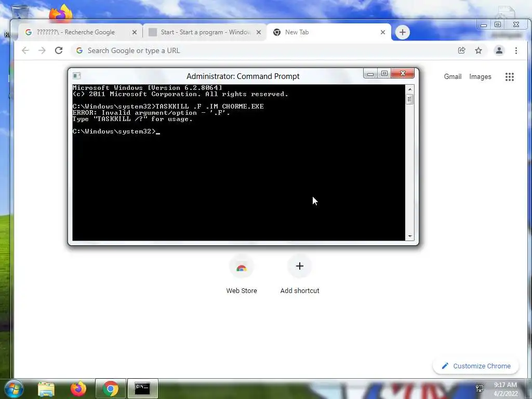Select the Recycle Bin desktop icon
The image size is (532, 399).
(x=20, y=12)
